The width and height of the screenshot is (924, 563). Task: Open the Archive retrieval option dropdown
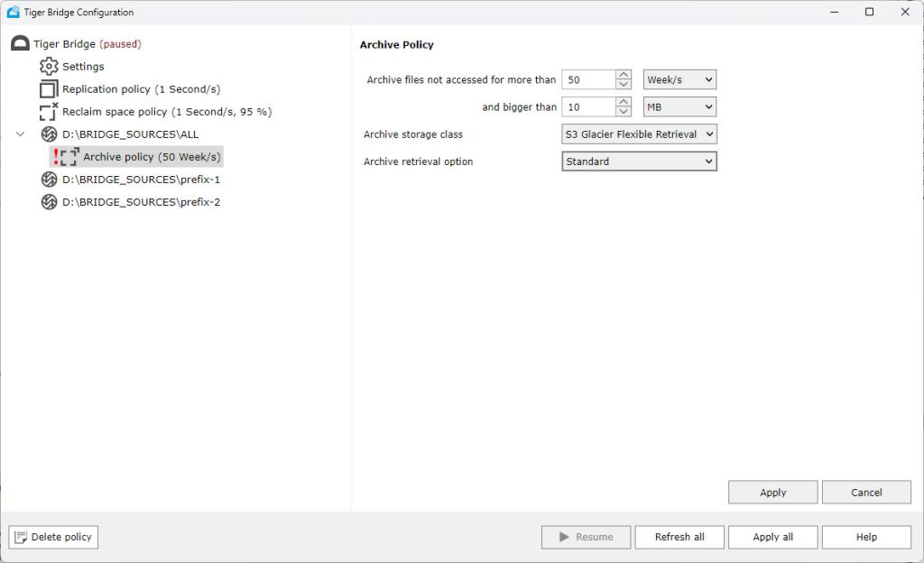[640, 162]
